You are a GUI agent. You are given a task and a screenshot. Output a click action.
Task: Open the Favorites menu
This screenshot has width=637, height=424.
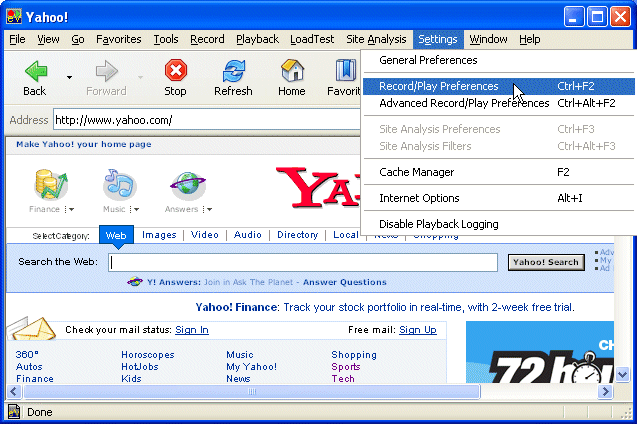coord(119,39)
